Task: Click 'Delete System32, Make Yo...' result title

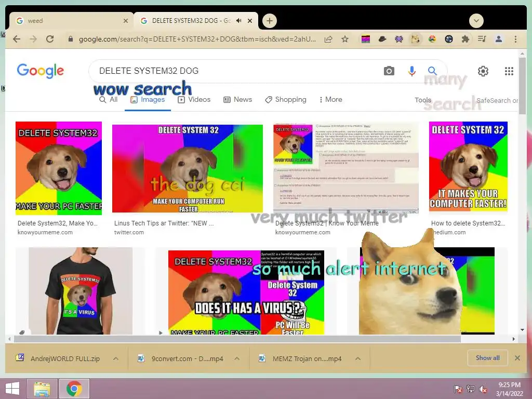Action: point(58,223)
